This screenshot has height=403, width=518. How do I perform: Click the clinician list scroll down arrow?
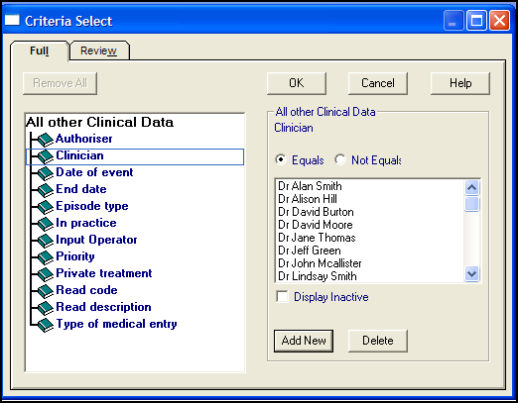point(472,274)
